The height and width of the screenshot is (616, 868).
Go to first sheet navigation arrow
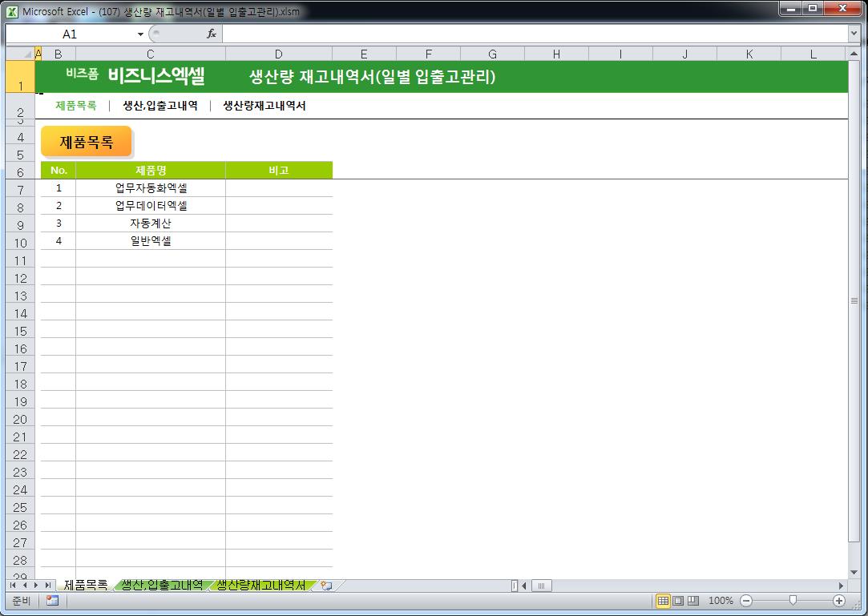tap(14, 585)
